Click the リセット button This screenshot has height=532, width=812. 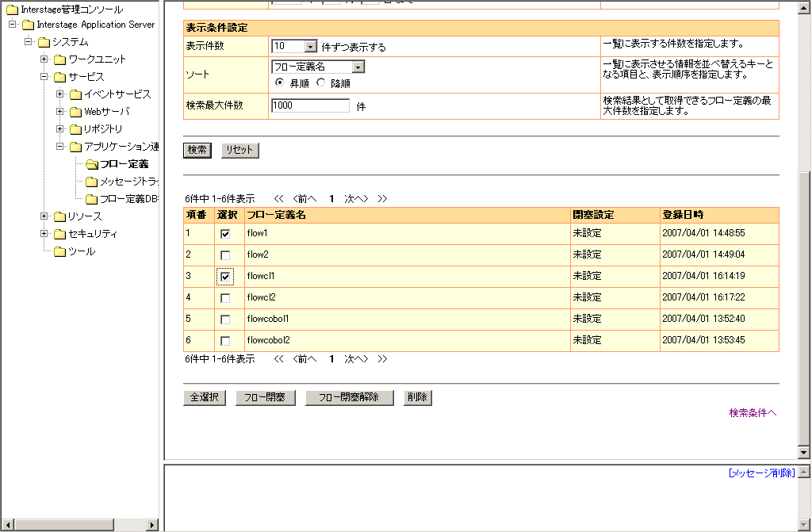239,150
